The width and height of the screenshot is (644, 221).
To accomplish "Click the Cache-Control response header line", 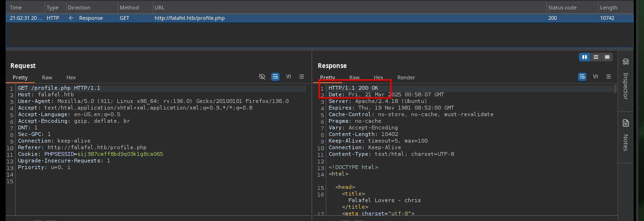I will (x=411, y=114).
